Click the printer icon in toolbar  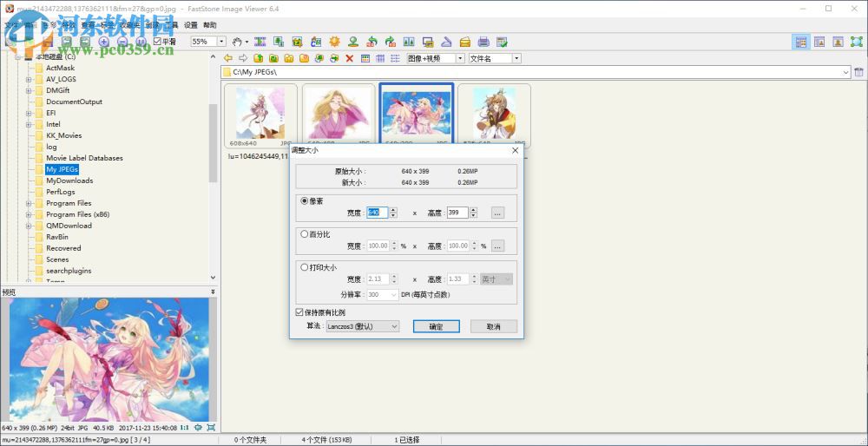pyautogui.click(x=483, y=42)
